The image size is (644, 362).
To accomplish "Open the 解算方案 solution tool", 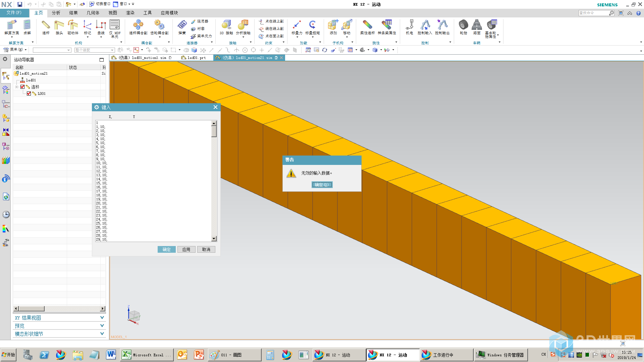I will 12,27.
